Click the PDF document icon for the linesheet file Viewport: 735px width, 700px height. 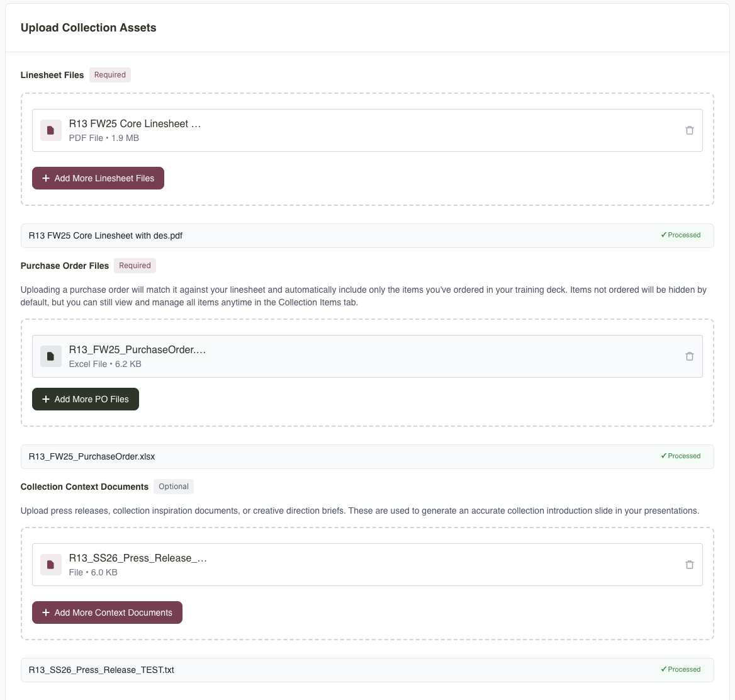click(x=50, y=130)
